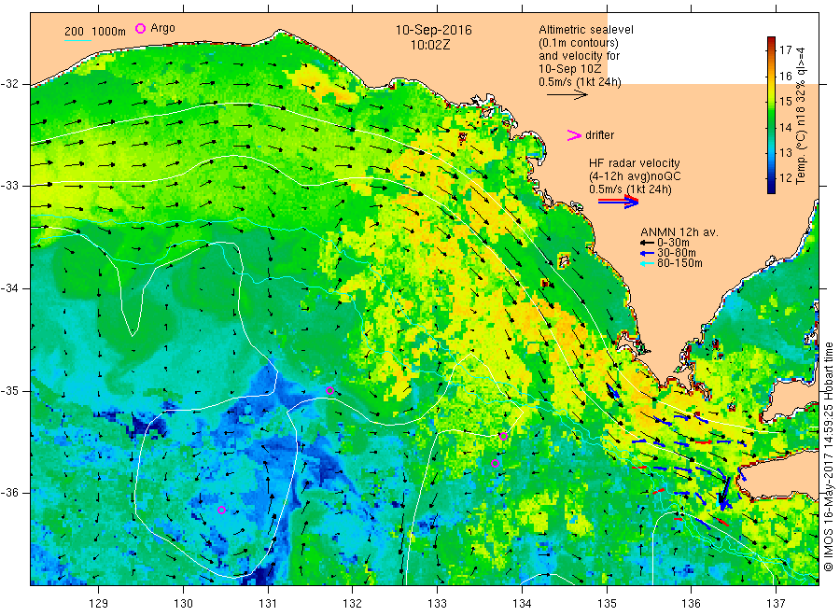
Task: Click the 'Temp. (°C) n18 32% ql>=4' label
Action: click(x=801, y=116)
